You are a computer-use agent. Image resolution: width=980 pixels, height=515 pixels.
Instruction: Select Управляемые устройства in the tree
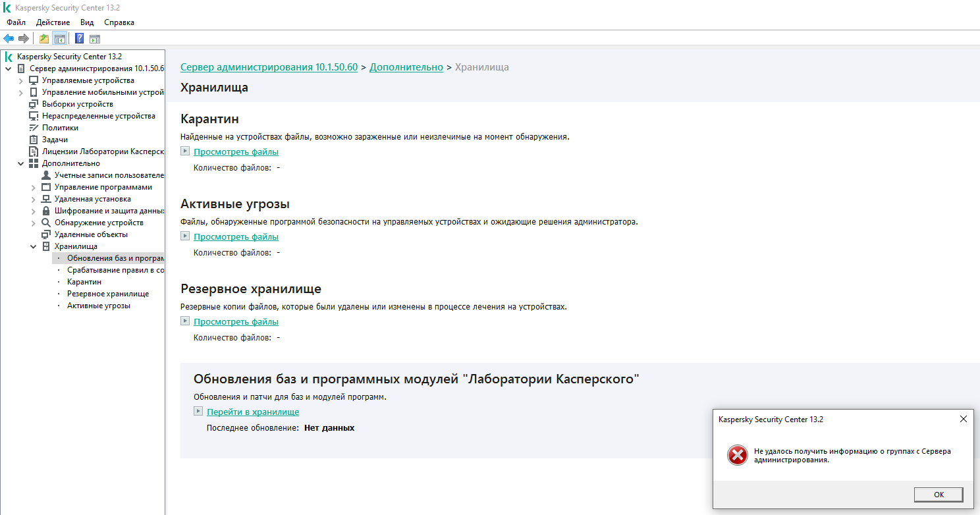(x=88, y=80)
